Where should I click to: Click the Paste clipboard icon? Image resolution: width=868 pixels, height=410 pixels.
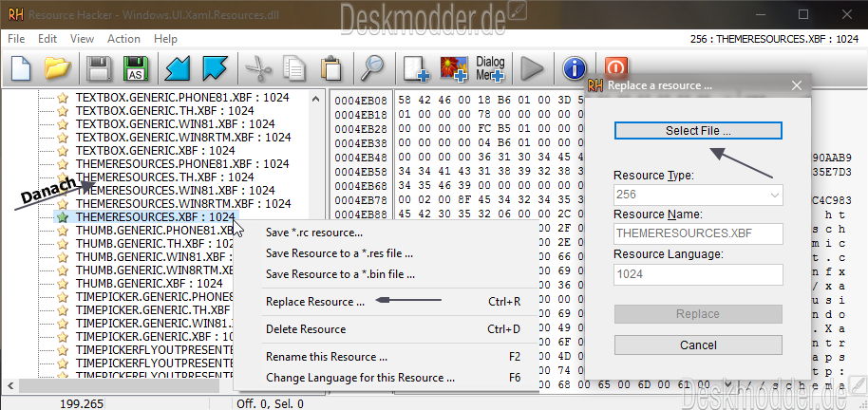[330, 69]
